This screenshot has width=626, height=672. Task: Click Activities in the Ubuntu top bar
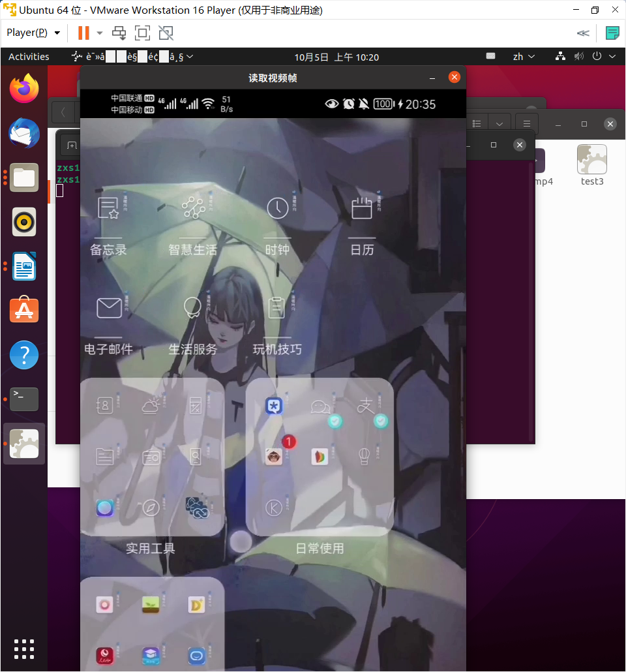coord(29,57)
